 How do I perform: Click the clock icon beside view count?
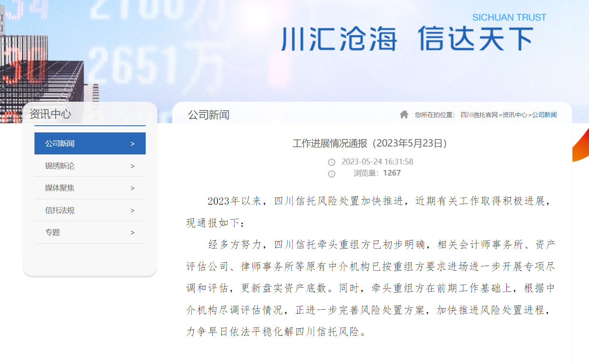(332, 174)
